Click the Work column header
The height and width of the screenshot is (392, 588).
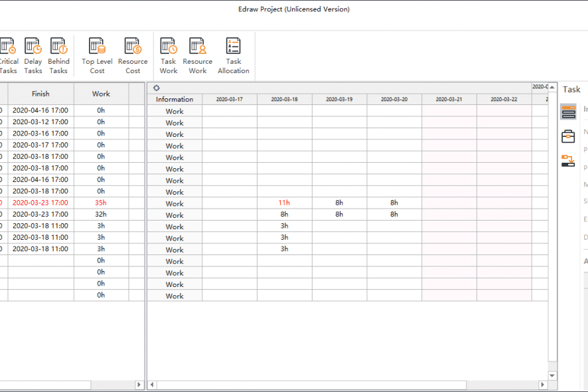click(101, 94)
